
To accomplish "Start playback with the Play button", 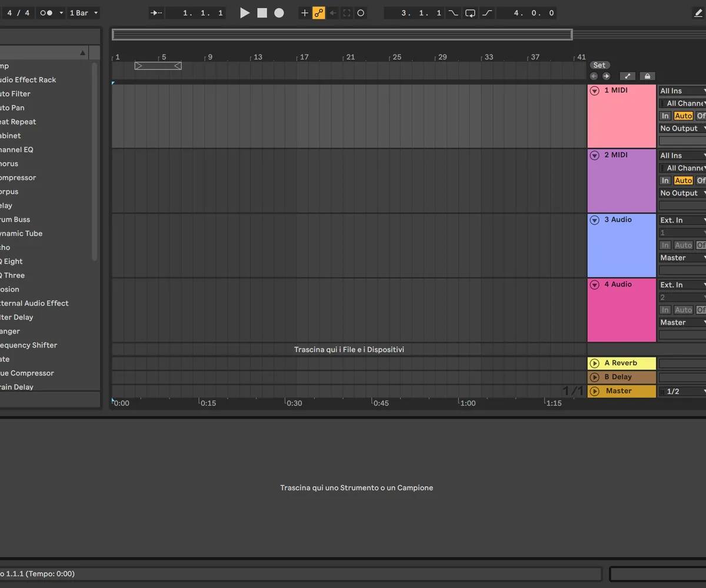I will [x=245, y=13].
